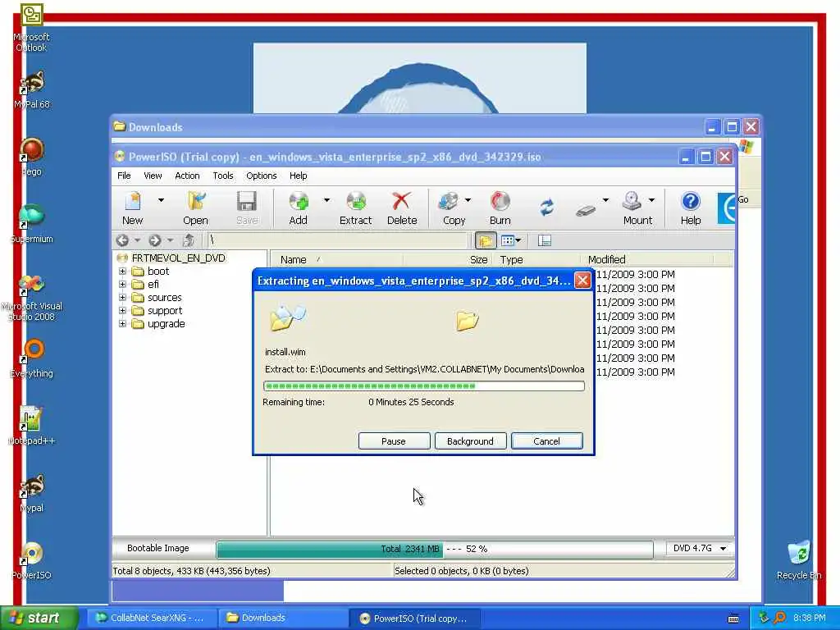This screenshot has height=630, width=840.
Task: Cancel the extraction
Action: (x=546, y=441)
